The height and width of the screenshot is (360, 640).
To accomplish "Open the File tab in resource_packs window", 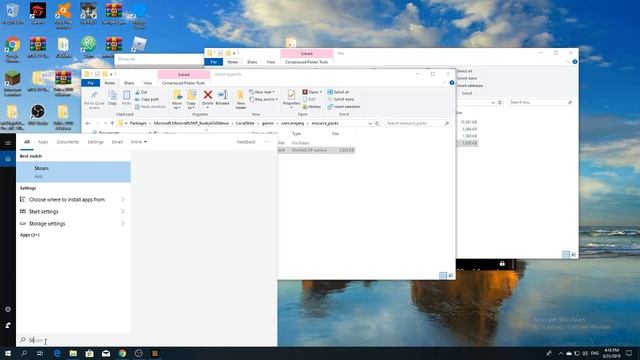I will [91, 83].
